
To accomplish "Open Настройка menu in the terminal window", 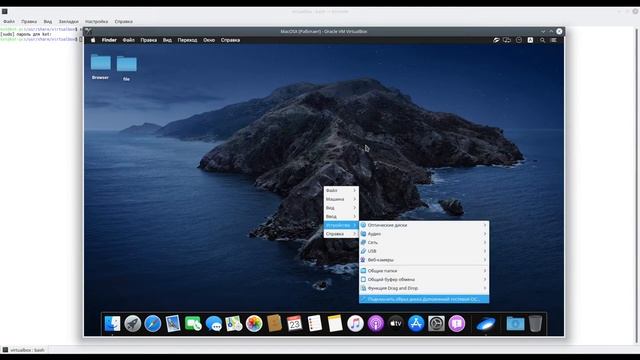I will 96,21.
